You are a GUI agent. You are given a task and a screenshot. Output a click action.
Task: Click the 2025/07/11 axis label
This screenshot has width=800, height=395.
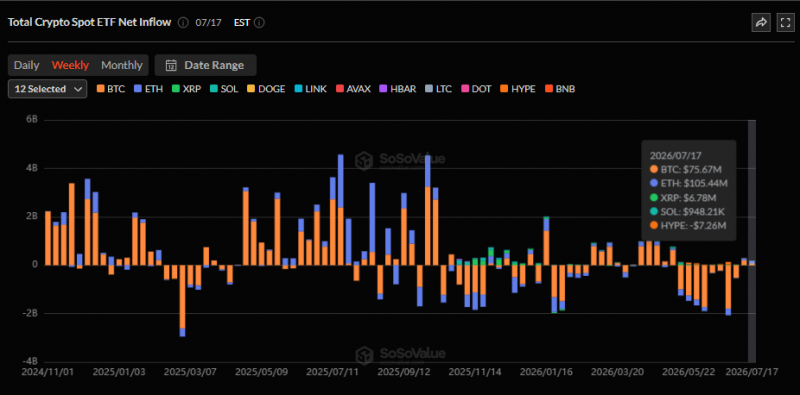pos(333,372)
